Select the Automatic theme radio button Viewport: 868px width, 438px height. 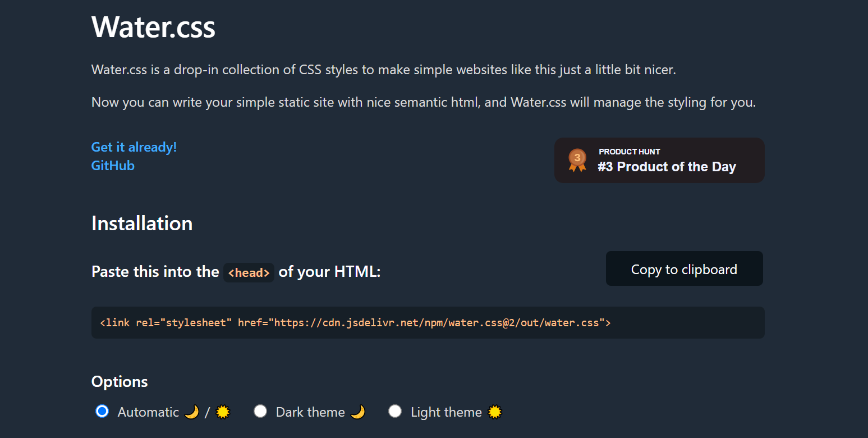102,412
